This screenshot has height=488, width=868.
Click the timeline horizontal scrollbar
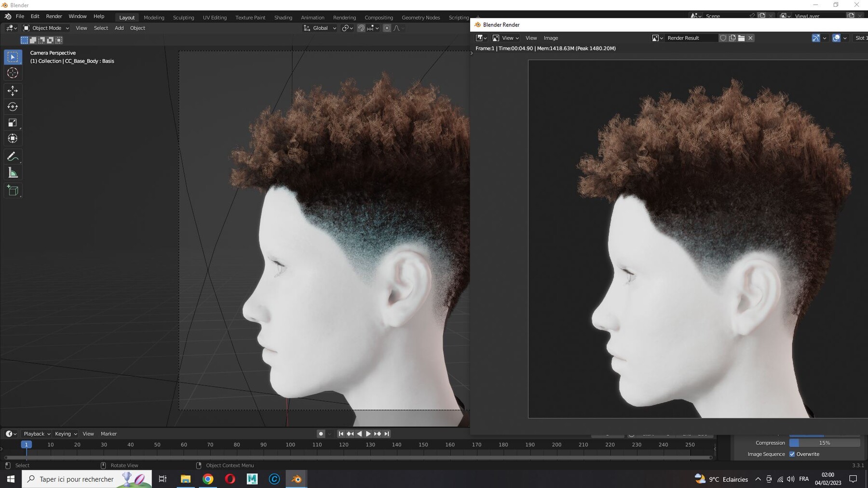(x=358, y=457)
